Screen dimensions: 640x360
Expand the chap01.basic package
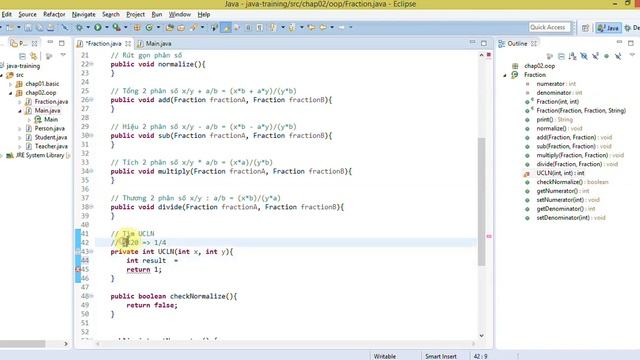click(x=11, y=84)
